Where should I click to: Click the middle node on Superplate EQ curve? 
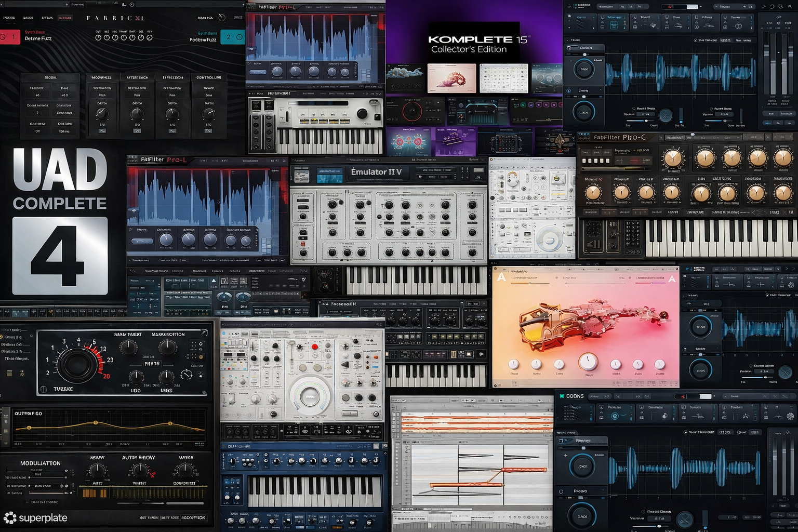(x=96, y=423)
